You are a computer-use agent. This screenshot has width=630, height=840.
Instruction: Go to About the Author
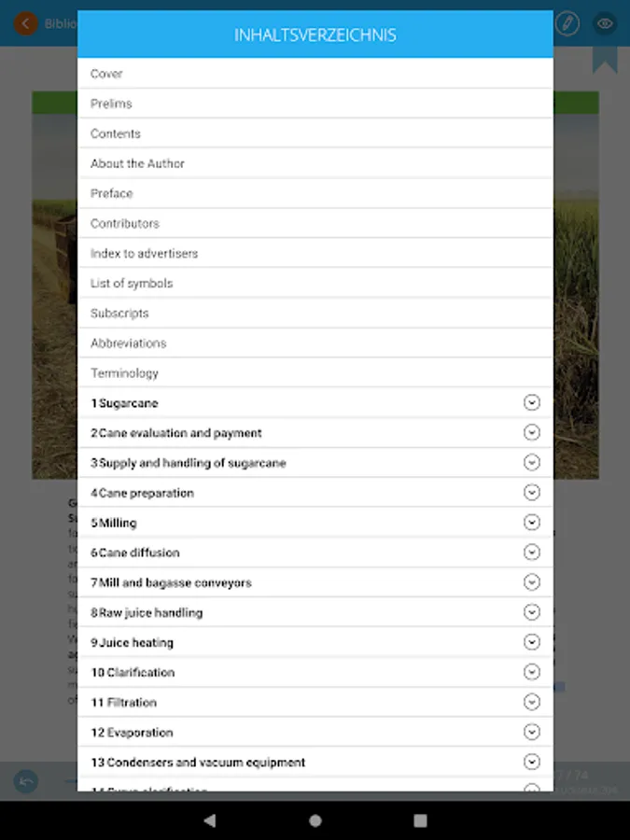point(137,163)
